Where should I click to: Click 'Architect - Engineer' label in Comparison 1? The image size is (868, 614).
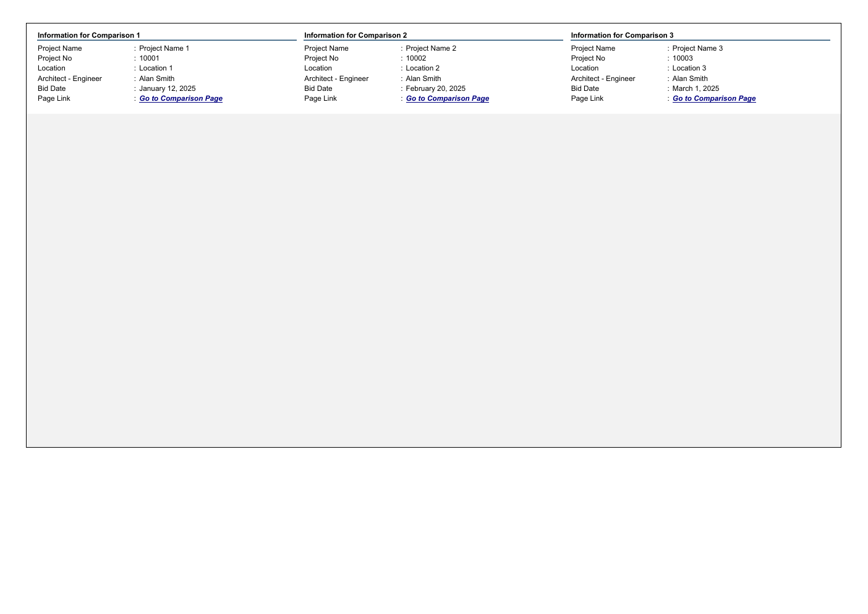[x=70, y=79]
